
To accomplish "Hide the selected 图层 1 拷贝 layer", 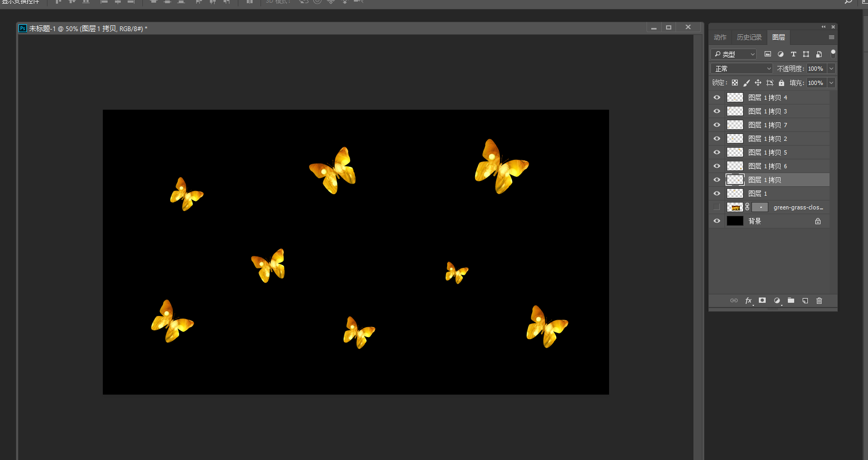I will [717, 180].
